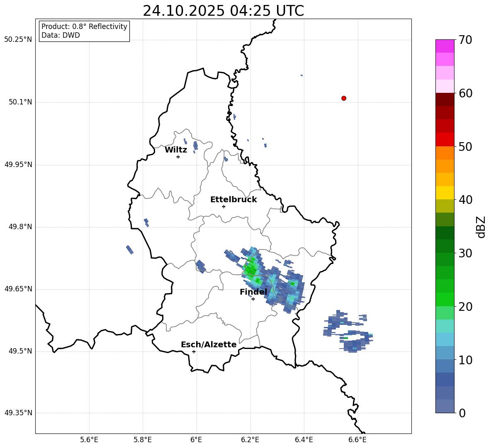The image size is (491, 448).
Task: Click the Data: DWD label
Action: 61,35
